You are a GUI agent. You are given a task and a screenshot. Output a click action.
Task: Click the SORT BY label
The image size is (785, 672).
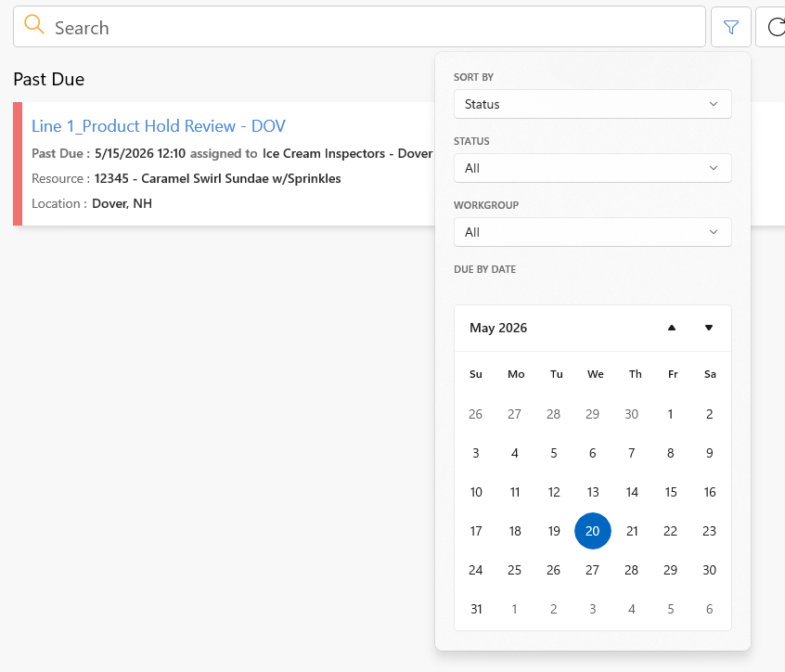tap(473, 77)
